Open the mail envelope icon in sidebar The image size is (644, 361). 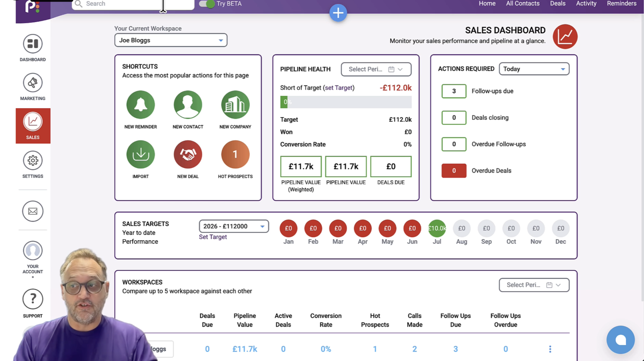[x=33, y=211]
